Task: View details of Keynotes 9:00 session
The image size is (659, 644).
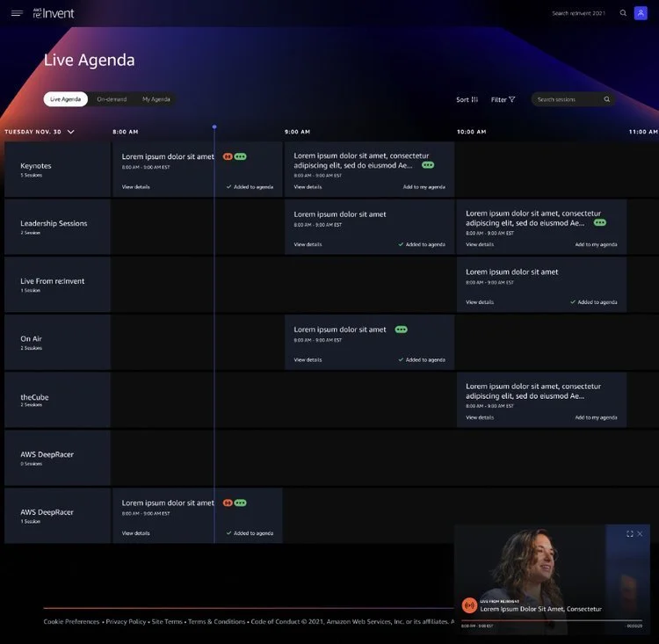Action: (x=308, y=186)
